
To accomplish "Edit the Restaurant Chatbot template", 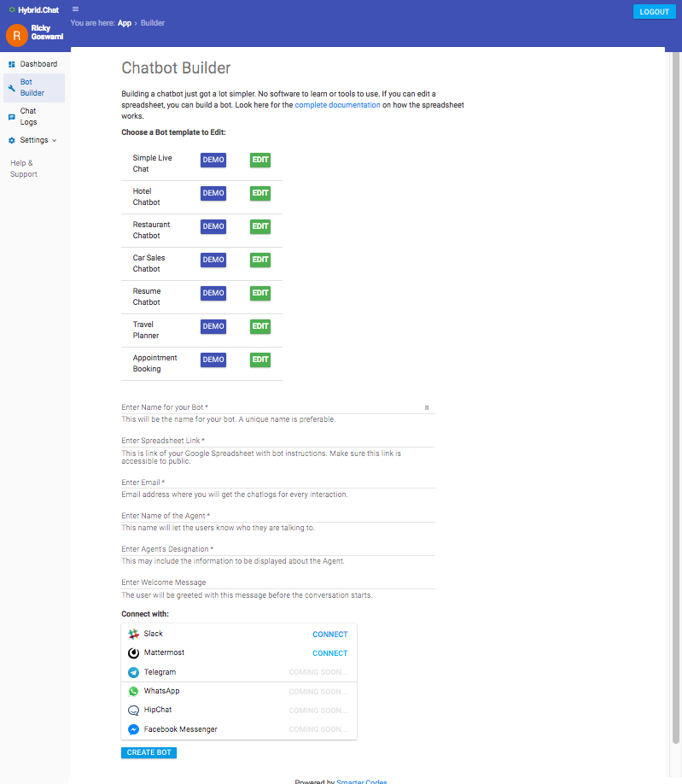I will click(x=260, y=226).
